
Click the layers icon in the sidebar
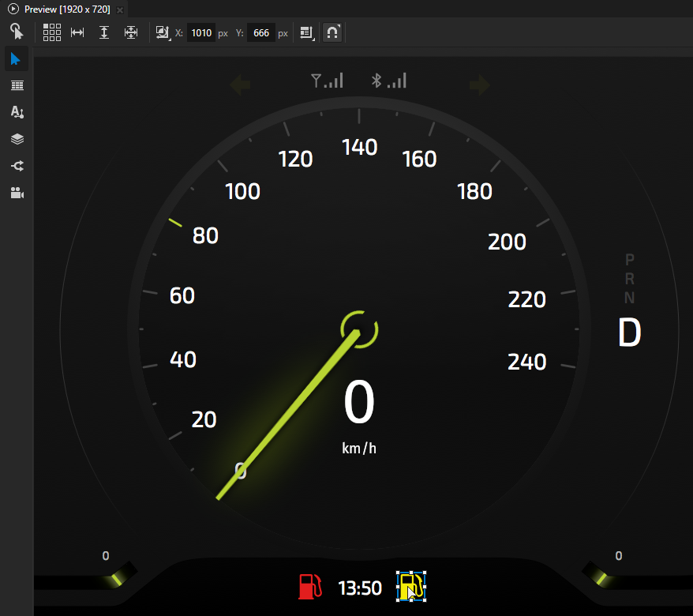(x=17, y=139)
